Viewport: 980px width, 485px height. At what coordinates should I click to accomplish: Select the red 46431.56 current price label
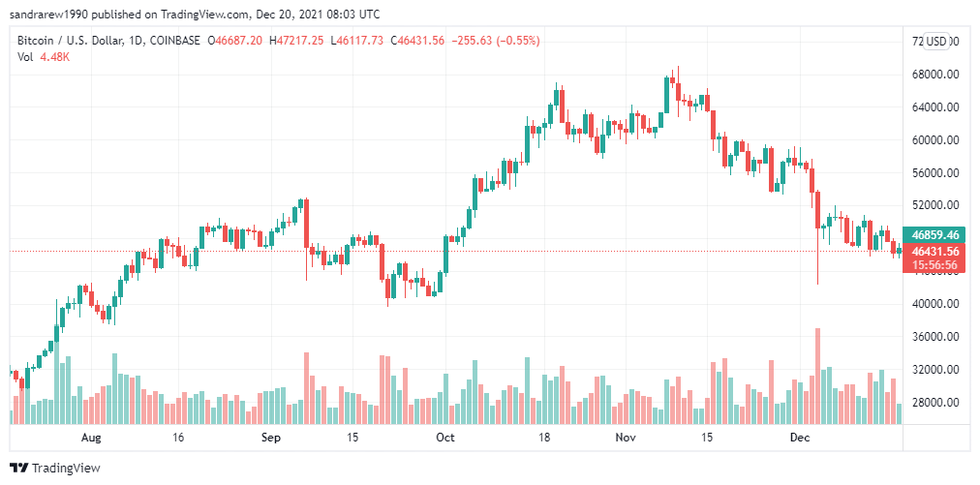pos(934,252)
